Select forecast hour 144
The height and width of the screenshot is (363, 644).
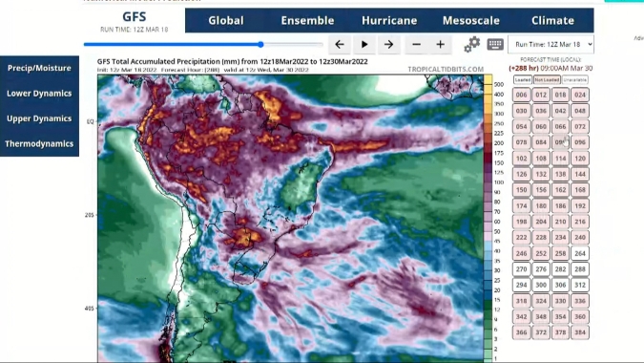580,174
